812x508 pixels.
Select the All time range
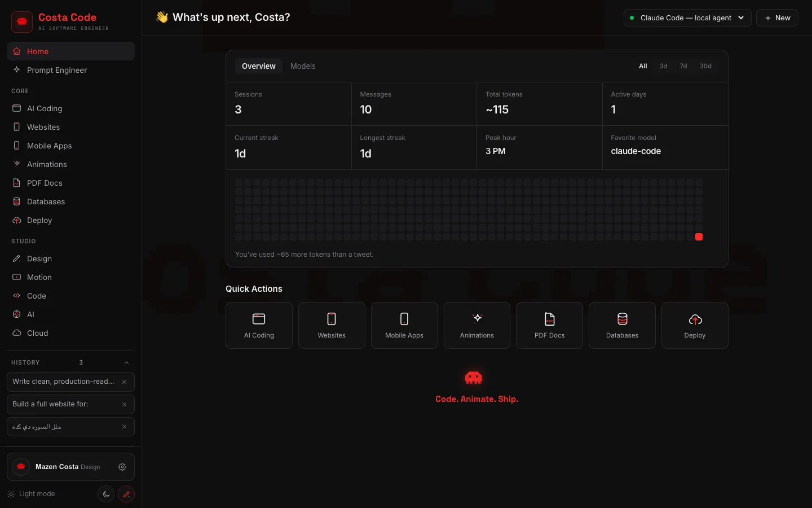[643, 66]
